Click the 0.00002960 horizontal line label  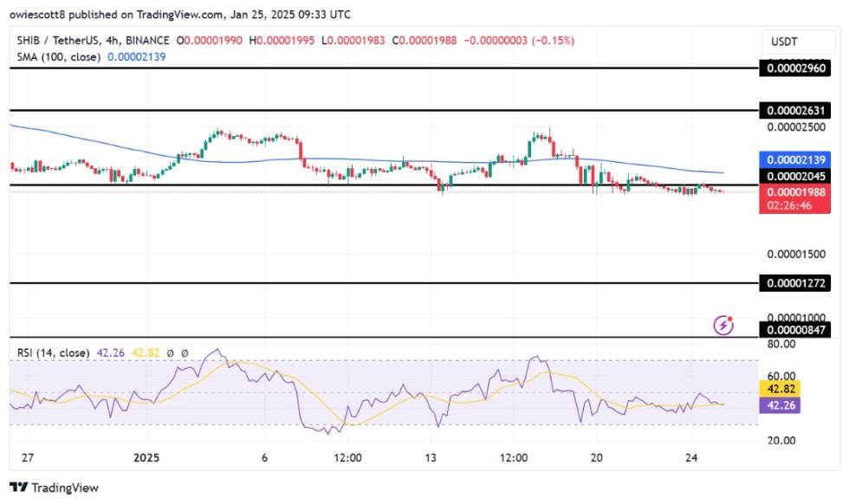coord(794,68)
